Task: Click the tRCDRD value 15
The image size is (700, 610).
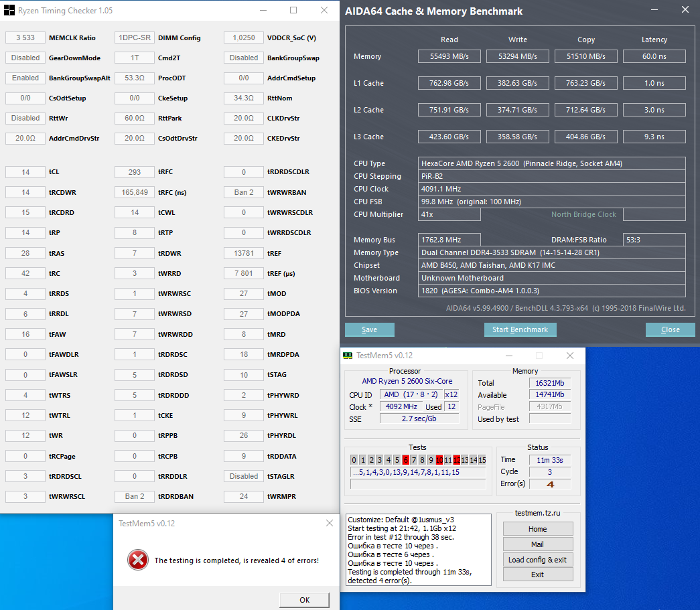Action: [x=25, y=212]
